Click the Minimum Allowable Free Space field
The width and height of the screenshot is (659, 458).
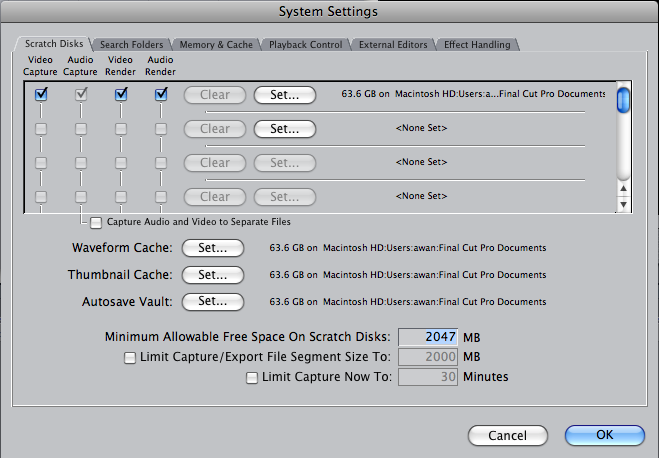coord(428,337)
